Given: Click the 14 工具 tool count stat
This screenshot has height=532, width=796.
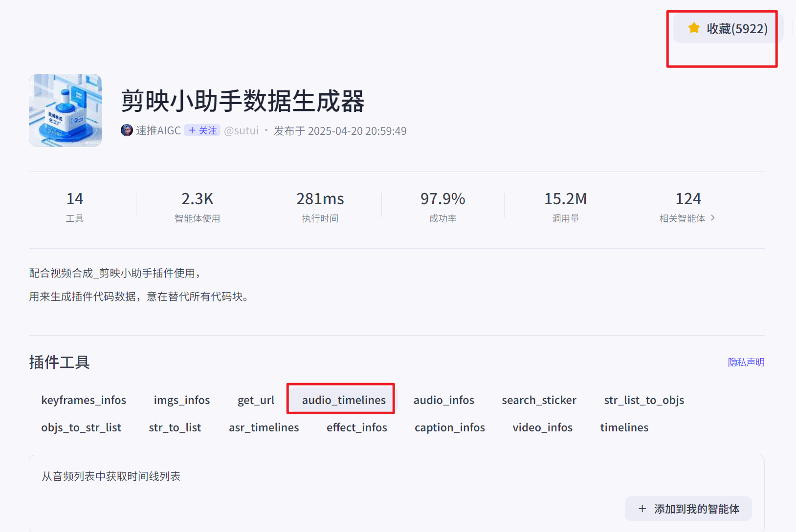Looking at the screenshot, I should click(75, 207).
